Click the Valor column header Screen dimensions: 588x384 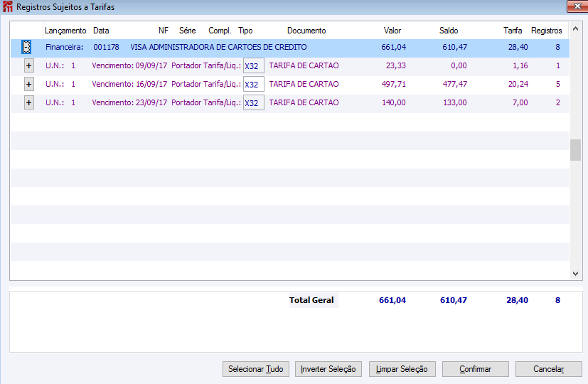392,31
